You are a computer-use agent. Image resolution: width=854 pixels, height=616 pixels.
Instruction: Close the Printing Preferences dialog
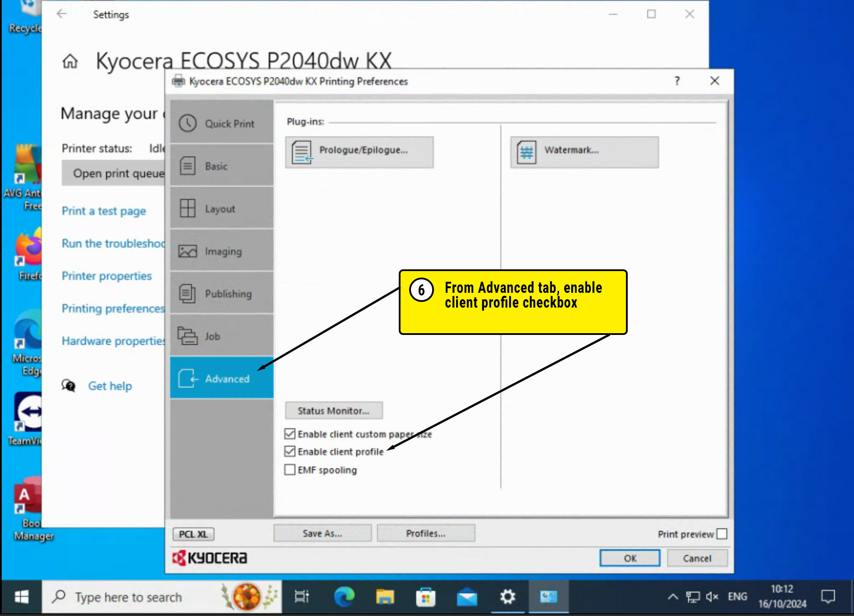point(715,81)
